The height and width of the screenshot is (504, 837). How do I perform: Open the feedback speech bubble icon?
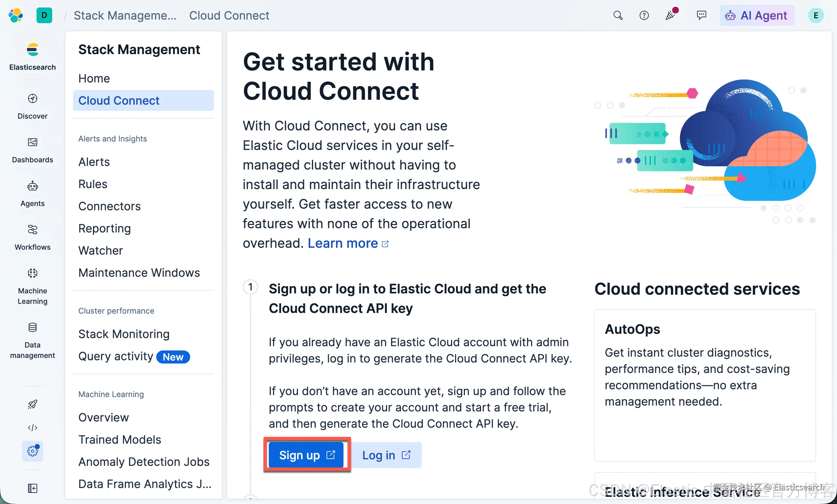pyautogui.click(x=701, y=15)
